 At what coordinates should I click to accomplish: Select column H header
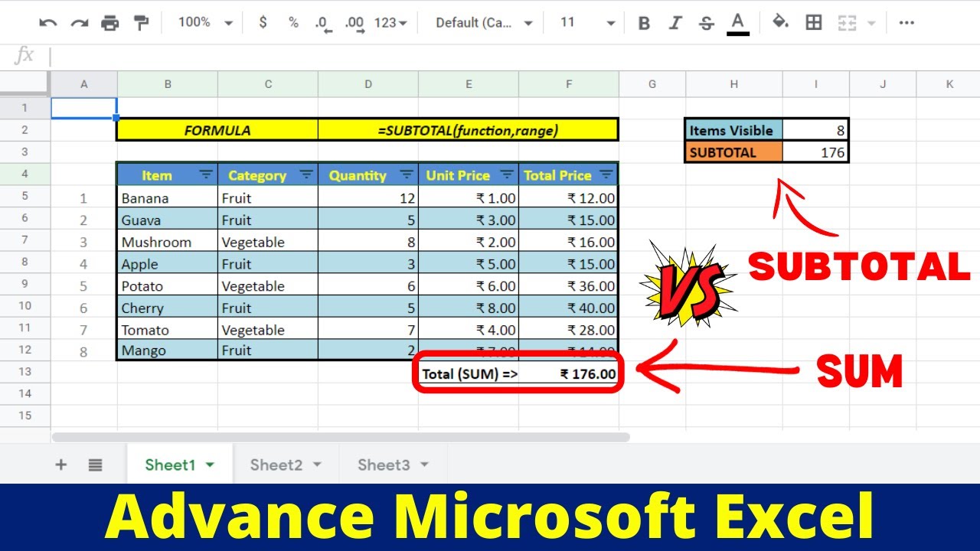click(x=734, y=84)
